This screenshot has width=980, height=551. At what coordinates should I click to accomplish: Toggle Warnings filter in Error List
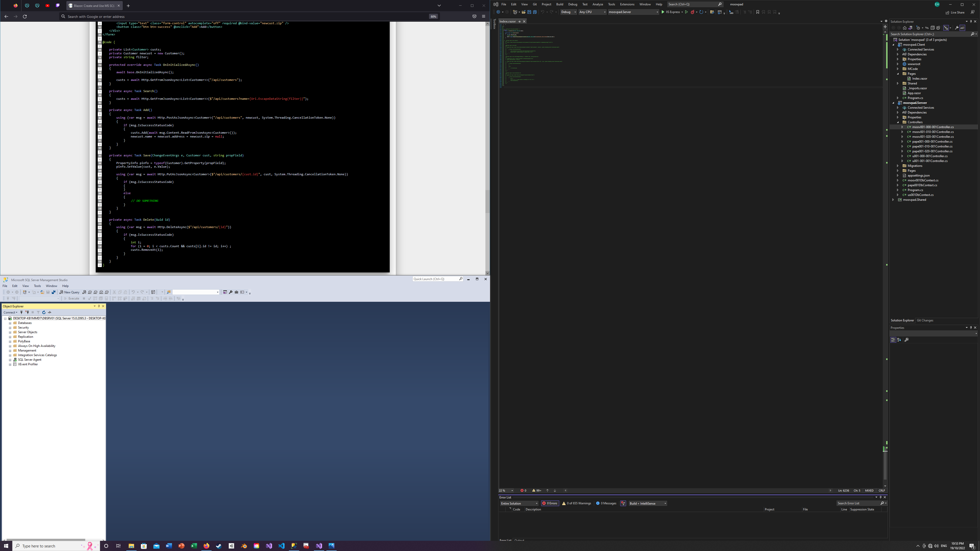[577, 504]
